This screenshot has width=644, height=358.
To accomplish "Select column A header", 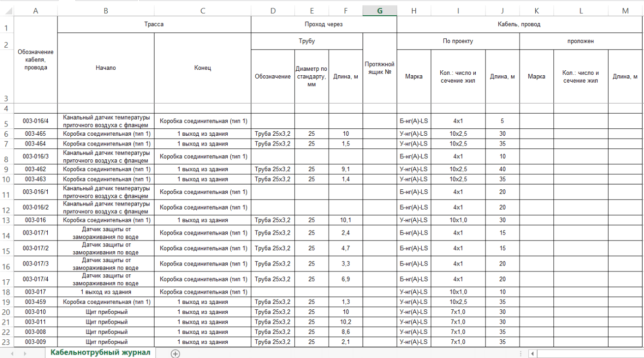I will (x=35, y=11).
